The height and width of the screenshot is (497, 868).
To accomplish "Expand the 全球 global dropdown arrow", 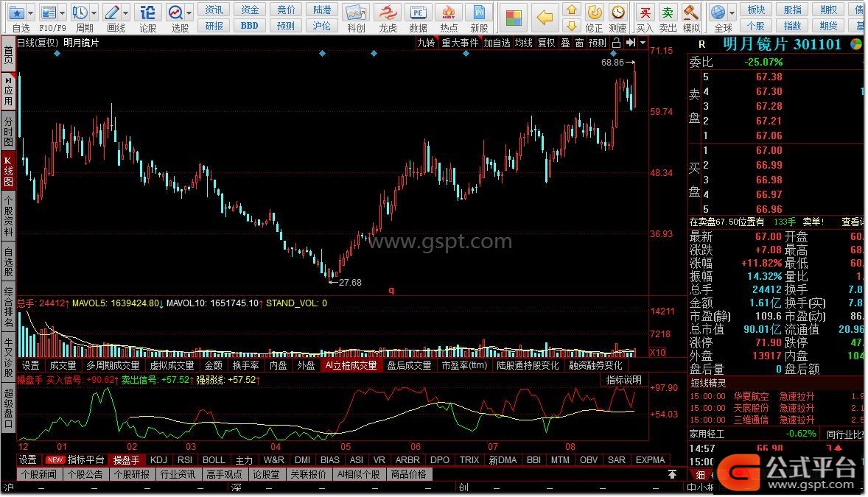I will [732, 13].
